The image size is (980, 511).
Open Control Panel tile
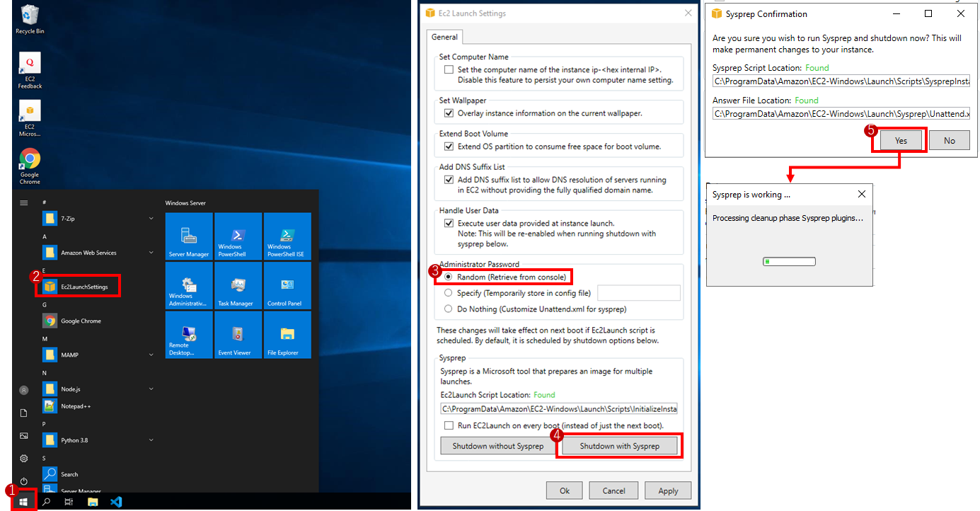pyautogui.click(x=287, y=285)
